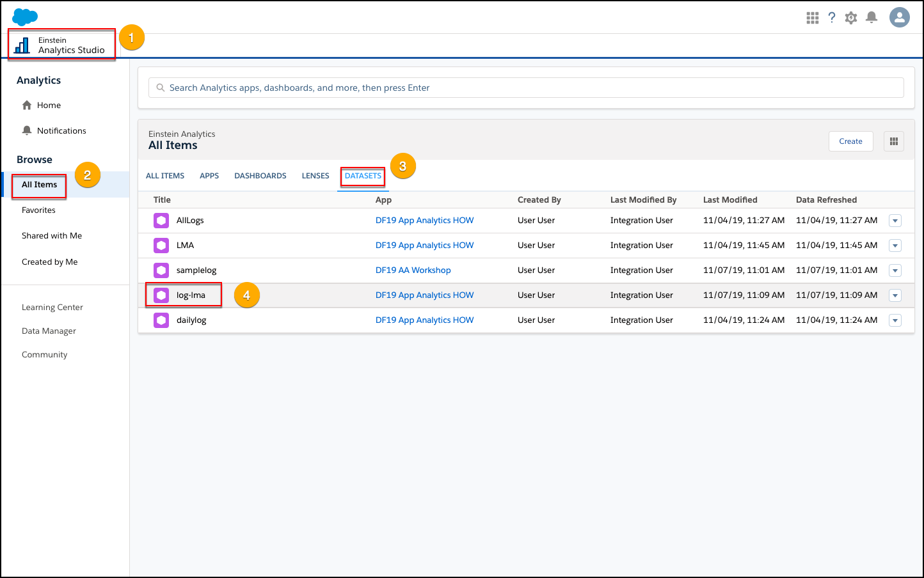924x578 pixels.
Task: Open DF19 App Analytics HOW link for log-lma
Action: [424, 295]
